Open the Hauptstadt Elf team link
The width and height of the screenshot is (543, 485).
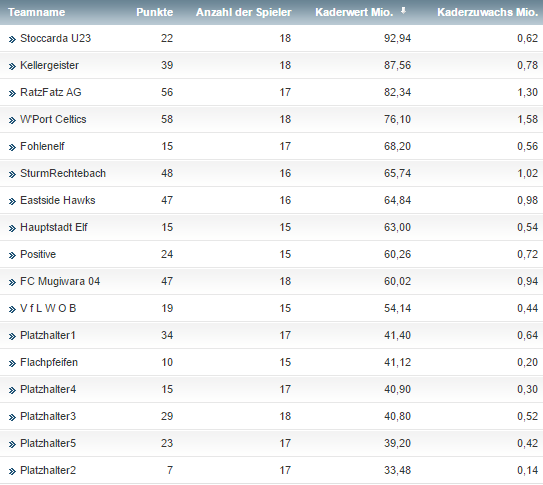click(x=54, y=227)
